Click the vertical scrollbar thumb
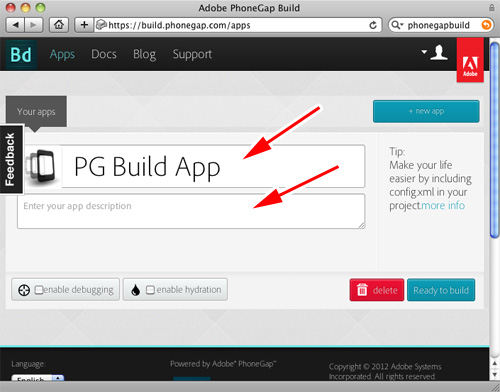The image size is (500, 392). (x=494, y=140)
